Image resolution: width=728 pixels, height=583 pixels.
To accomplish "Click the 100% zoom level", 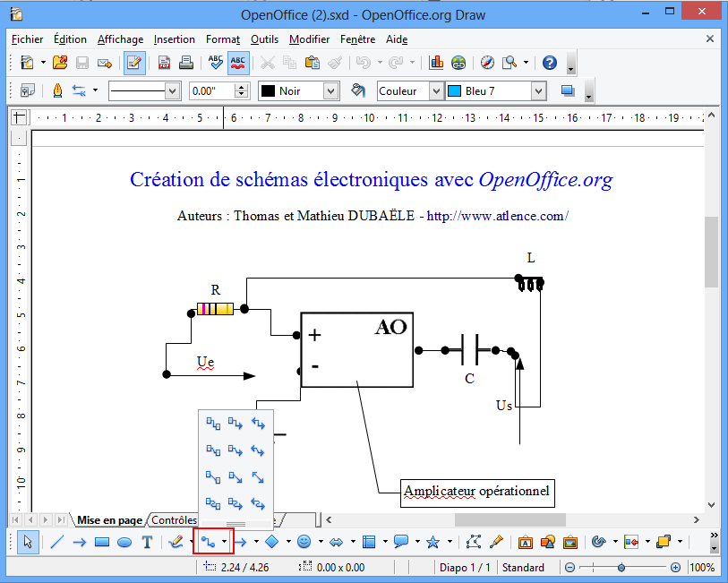I will (x=701, y=567).
